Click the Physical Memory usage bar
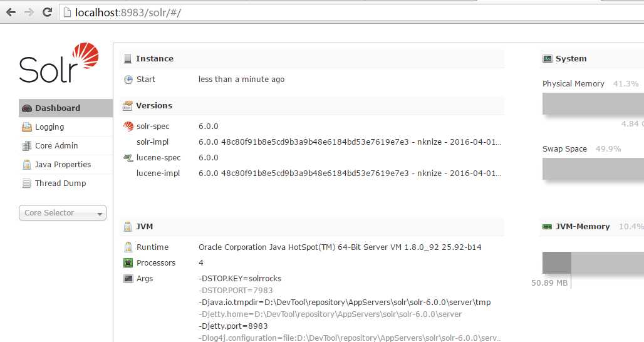This screenshot has width=644, height=342. (593, 103)
